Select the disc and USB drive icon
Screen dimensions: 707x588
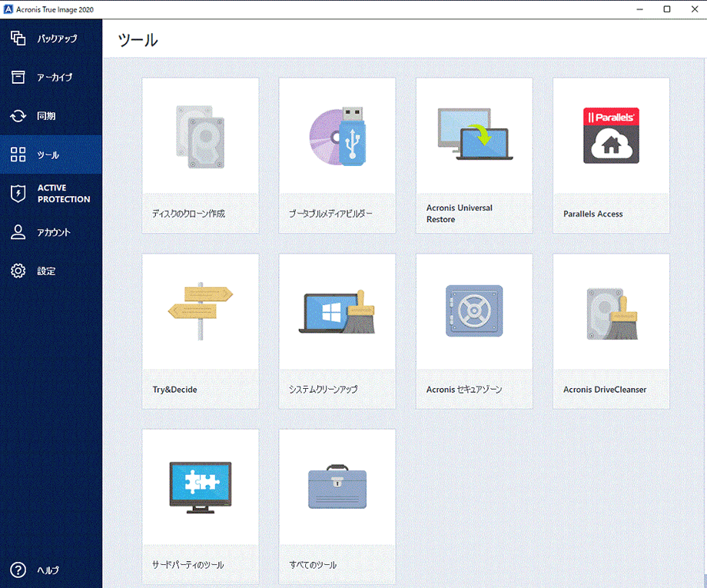[x=337, y=137]
